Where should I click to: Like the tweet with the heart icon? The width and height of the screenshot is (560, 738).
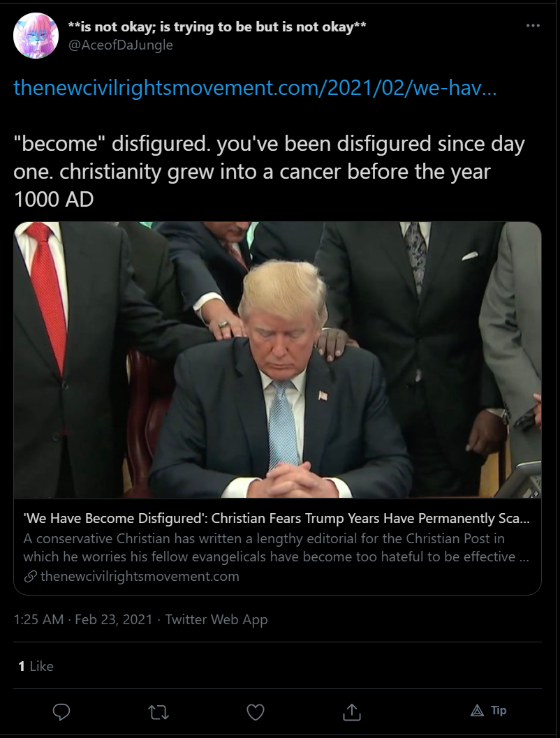coord(256,712)
